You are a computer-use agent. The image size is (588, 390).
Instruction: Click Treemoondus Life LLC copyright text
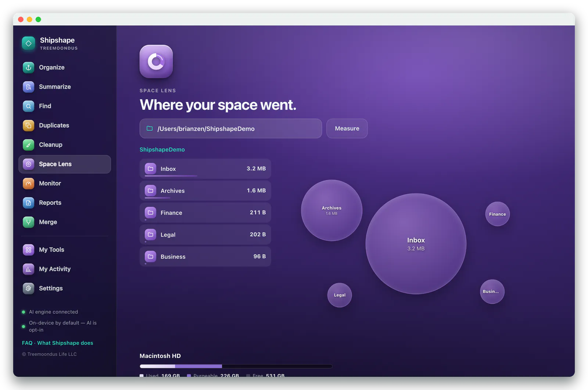[49, 354]
